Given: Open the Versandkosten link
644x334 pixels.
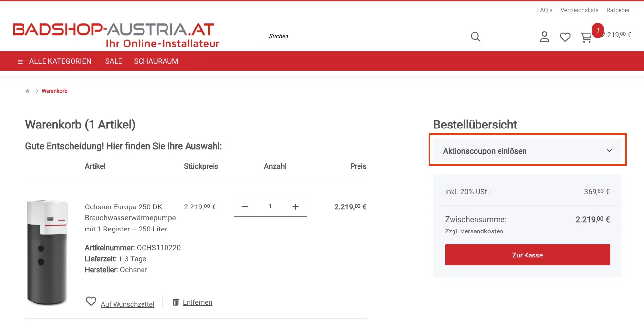Looking at the screenshot, I should pos(482,231).
